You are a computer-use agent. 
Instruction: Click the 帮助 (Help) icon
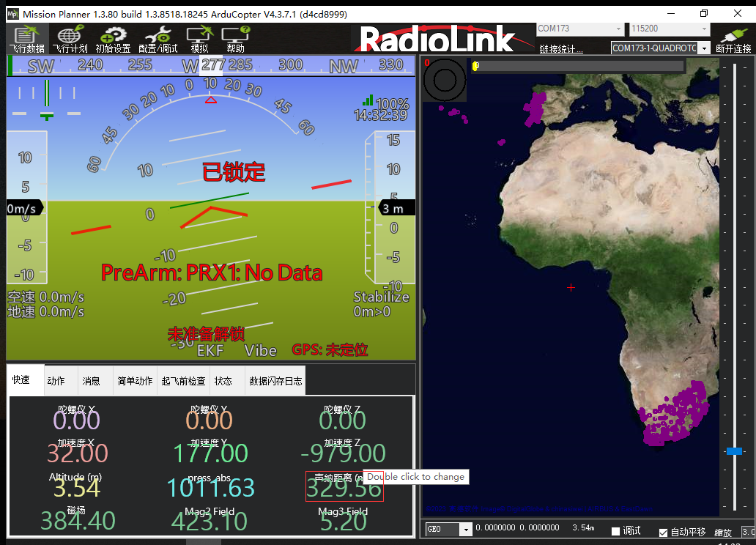click(x=236, y=38)
